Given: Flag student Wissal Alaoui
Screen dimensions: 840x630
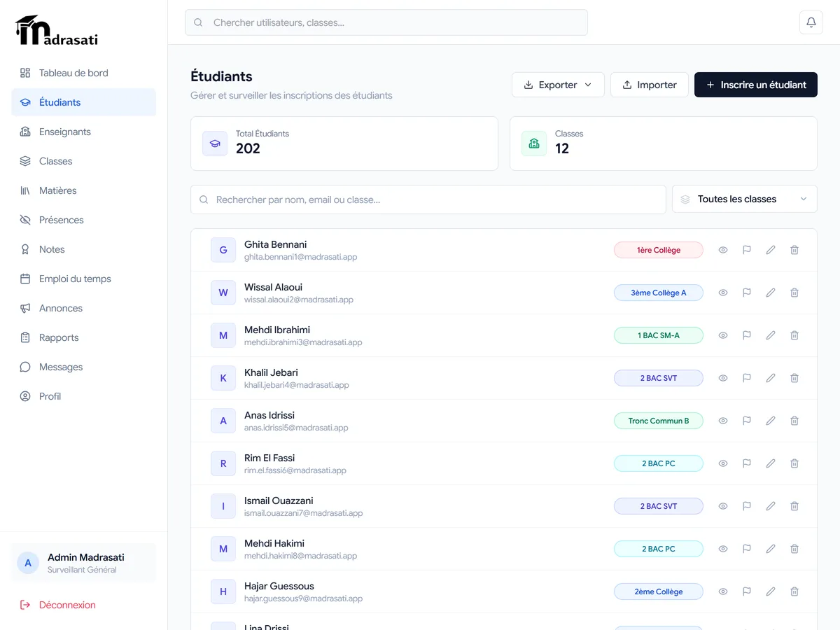Looking at the screenshot, I should [x=747, y=293].
